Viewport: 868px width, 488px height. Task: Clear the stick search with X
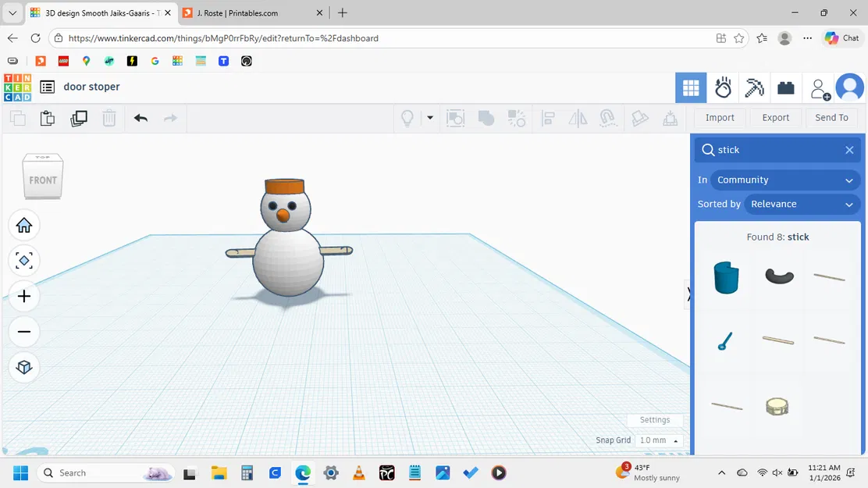[849, 150]
